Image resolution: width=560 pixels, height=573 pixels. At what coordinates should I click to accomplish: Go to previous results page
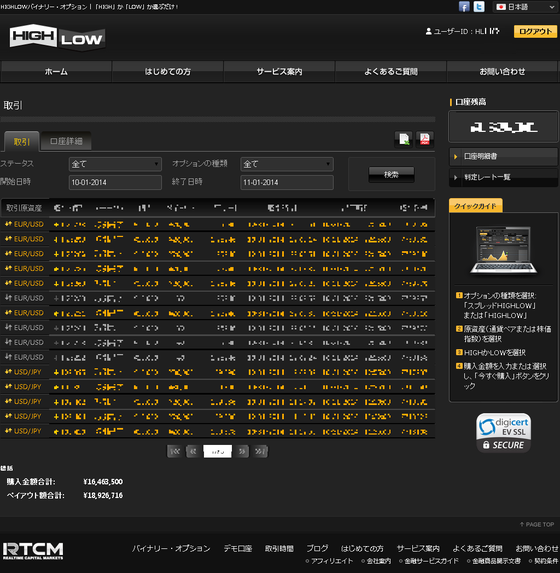(x=193, y=452)
